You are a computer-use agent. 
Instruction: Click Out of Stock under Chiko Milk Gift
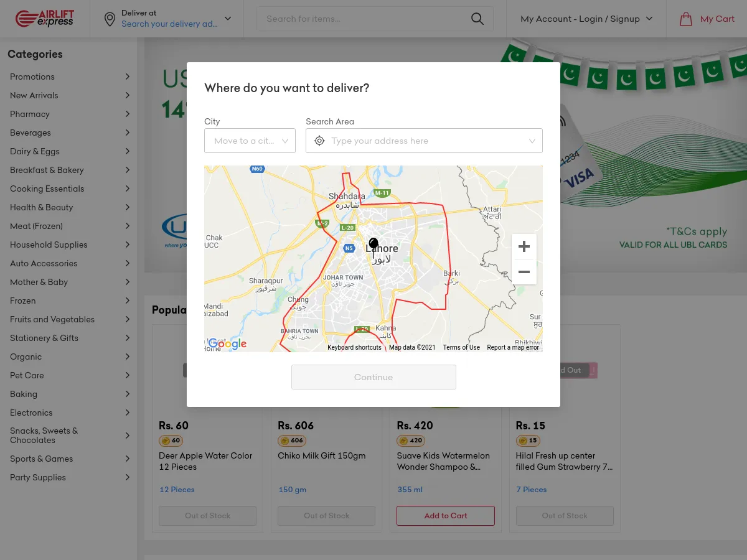[326, 516]
